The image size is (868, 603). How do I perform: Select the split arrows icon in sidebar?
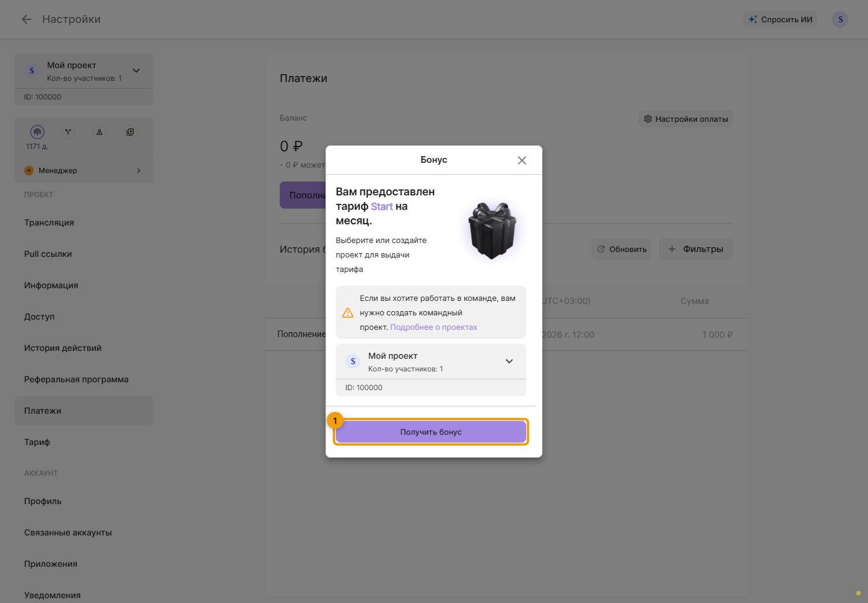68,132
